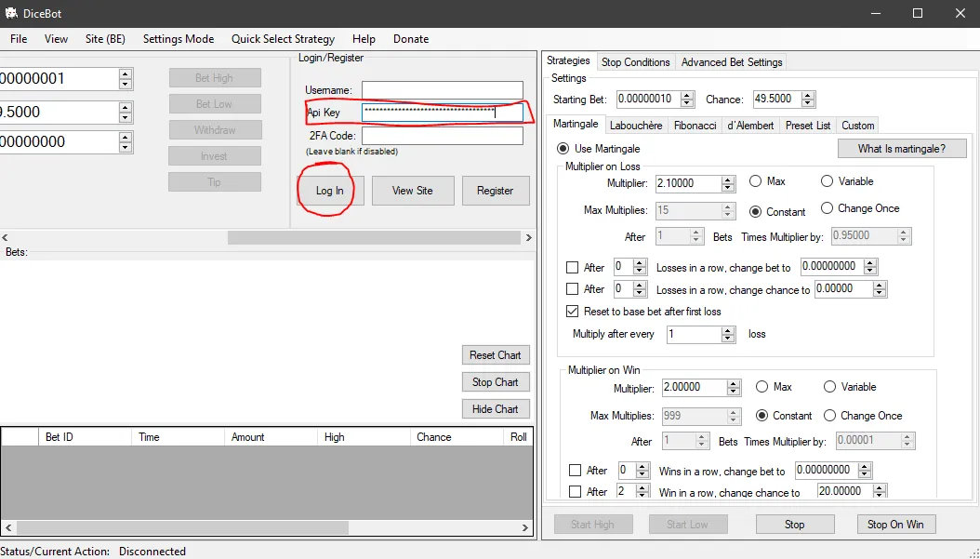
Task: Focus the 2FA Code input field
Action: point(442,136)
